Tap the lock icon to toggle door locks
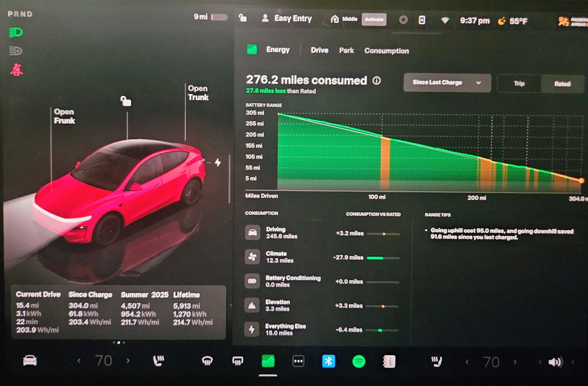 (x=243, y=19)
